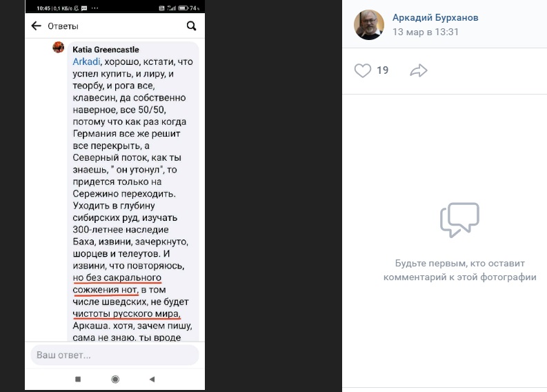The width and height of the screenshot is (547, 392).
Task: Click the share arrow icon
Action: pos(419,70)
